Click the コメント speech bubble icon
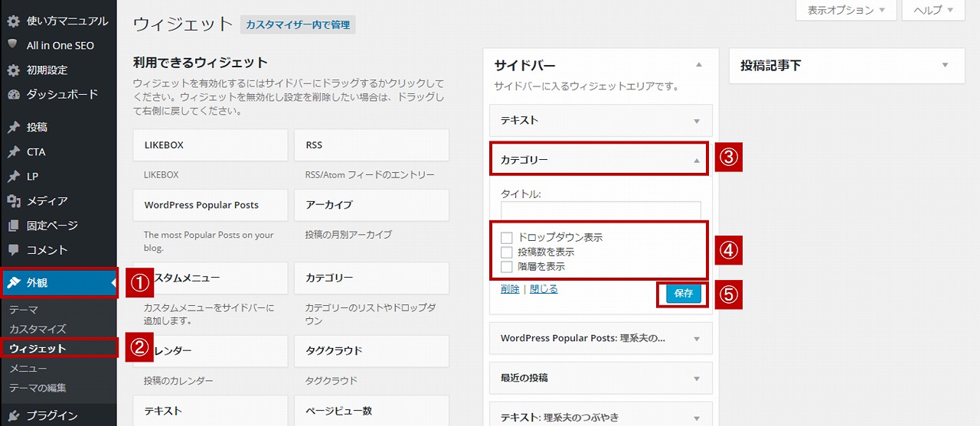The height and width of the screenshot is (426, 980). coord(13,250)
